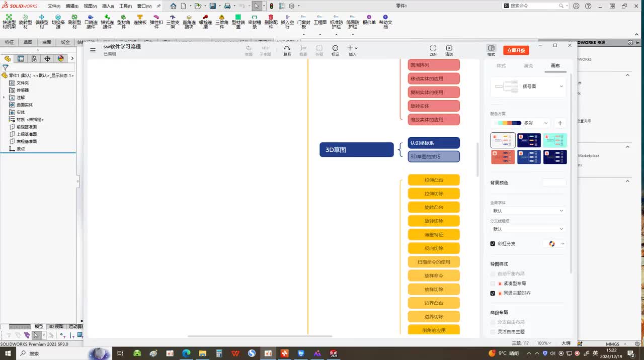Click the 螺栓连接 tool icon
Image resolution: width=644 pixels, height=360 pixels.
point(205,22)
